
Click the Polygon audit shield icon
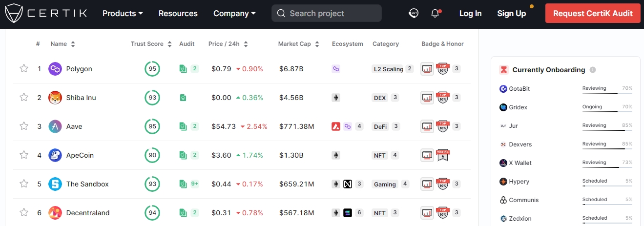pos(183,69)
